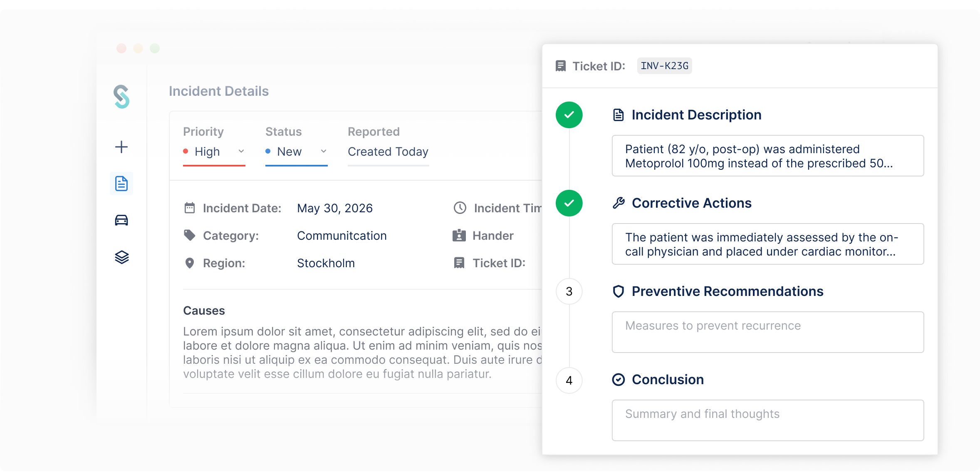This screenshot has width=980, height=472.
Task: Open the layers stack icon in sidebar
Action: (x=122, y=257)
